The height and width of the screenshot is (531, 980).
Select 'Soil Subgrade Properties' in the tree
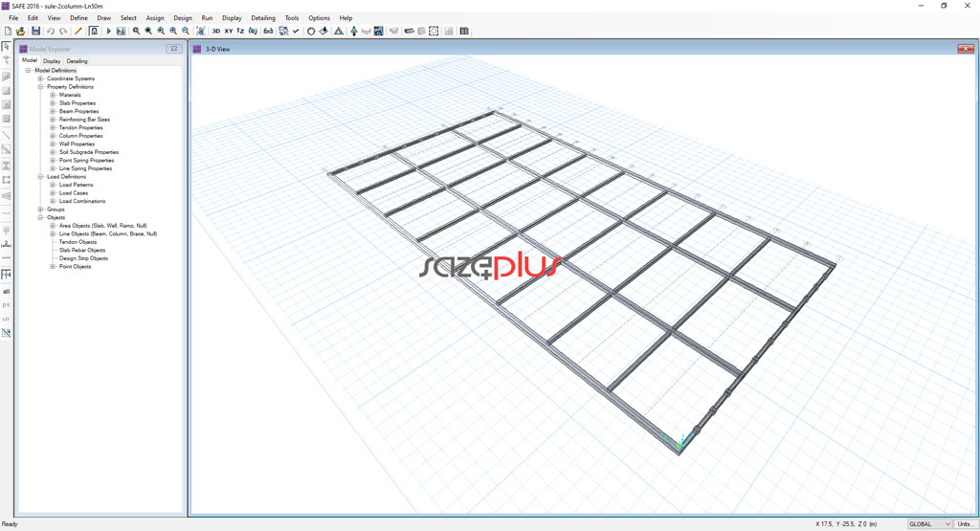pyautogui.click(x=89, y=152)
